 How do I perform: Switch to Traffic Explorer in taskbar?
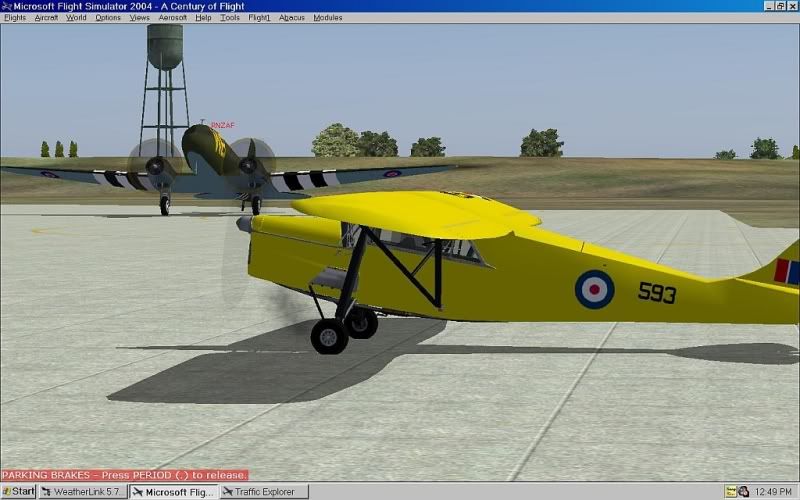point(264,491)
